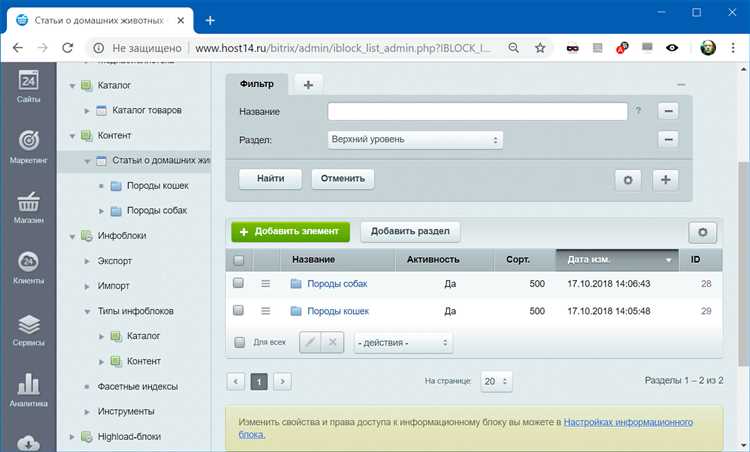
Task: Tick the Для всех checkbox
Action: pos(240,342)
